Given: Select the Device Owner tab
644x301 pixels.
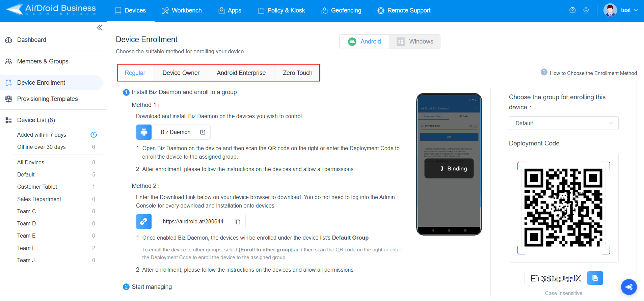Looking at the screenshot, I should (181, 73).
